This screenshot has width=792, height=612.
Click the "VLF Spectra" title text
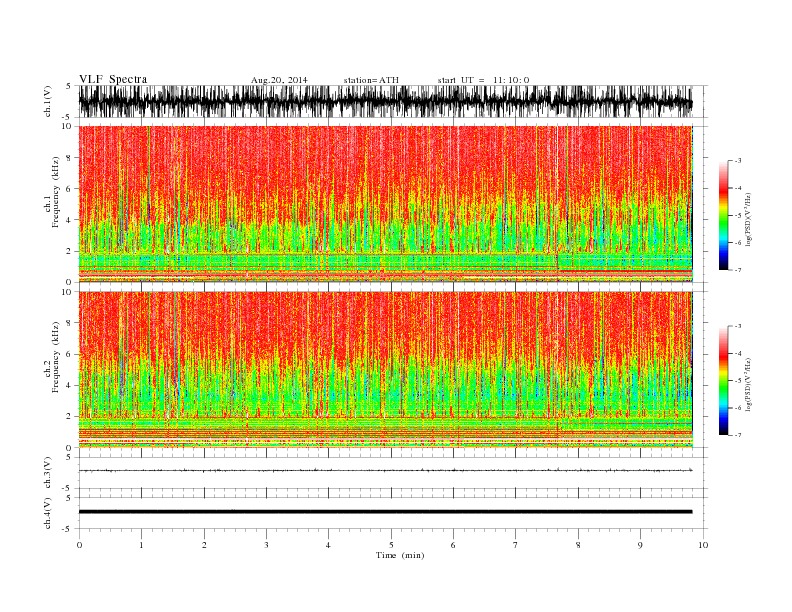coord(113,79)
